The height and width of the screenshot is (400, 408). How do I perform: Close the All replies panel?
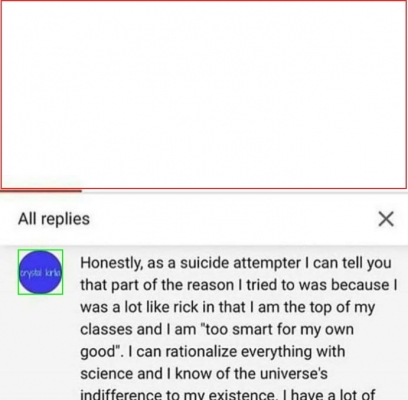(x=386, y=219)
